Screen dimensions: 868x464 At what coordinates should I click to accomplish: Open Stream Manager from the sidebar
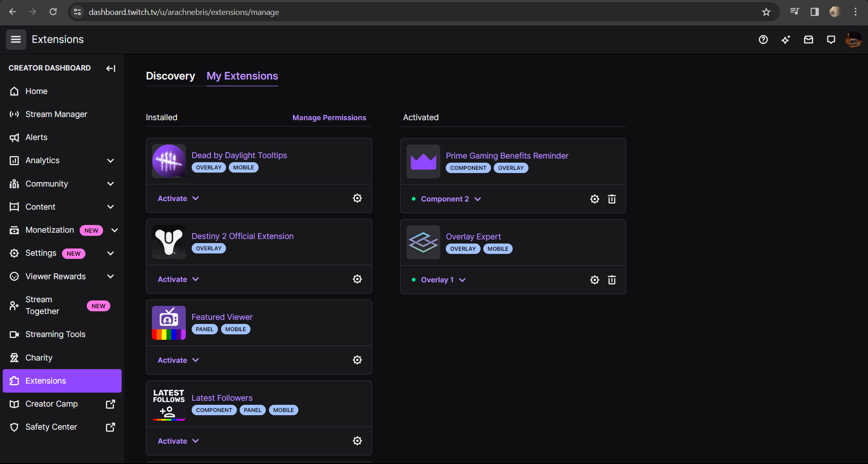(62, 114)
